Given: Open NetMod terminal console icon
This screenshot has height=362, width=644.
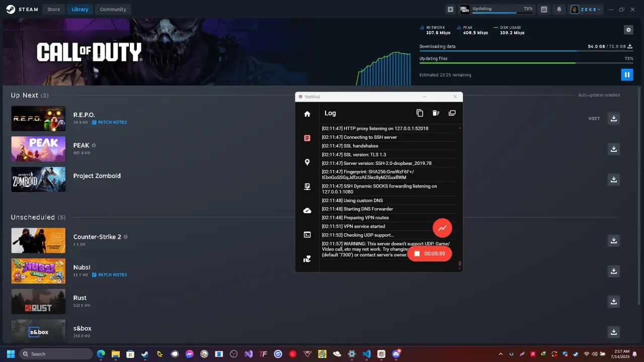Looking at the screenshot, I should (x=307, y=235).
